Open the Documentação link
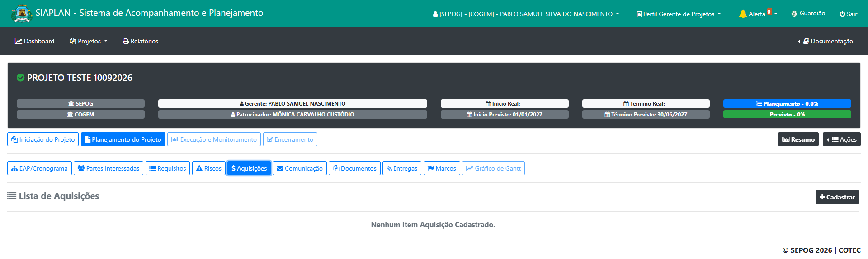Screen dimensions: 868x259 pos(826,41)
